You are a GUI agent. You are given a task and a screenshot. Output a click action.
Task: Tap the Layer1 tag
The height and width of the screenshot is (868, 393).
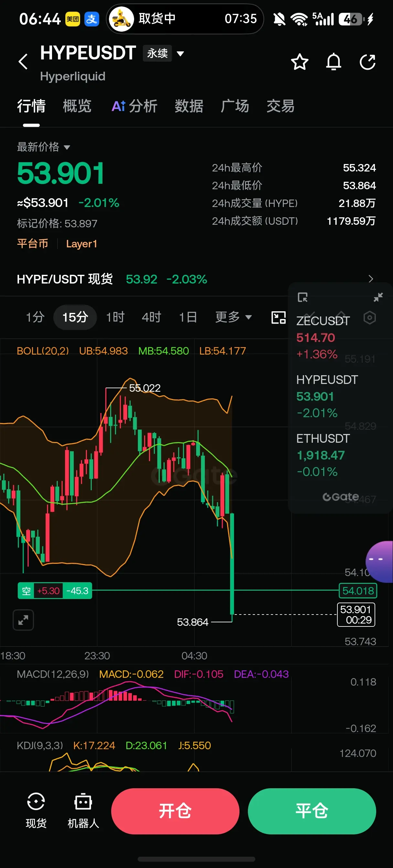coord(82,243)
